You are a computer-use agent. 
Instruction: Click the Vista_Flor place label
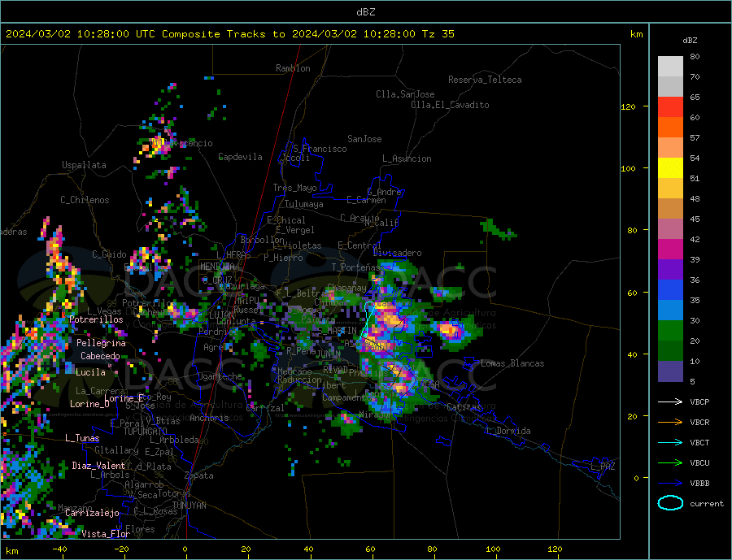tap(106, 534)
